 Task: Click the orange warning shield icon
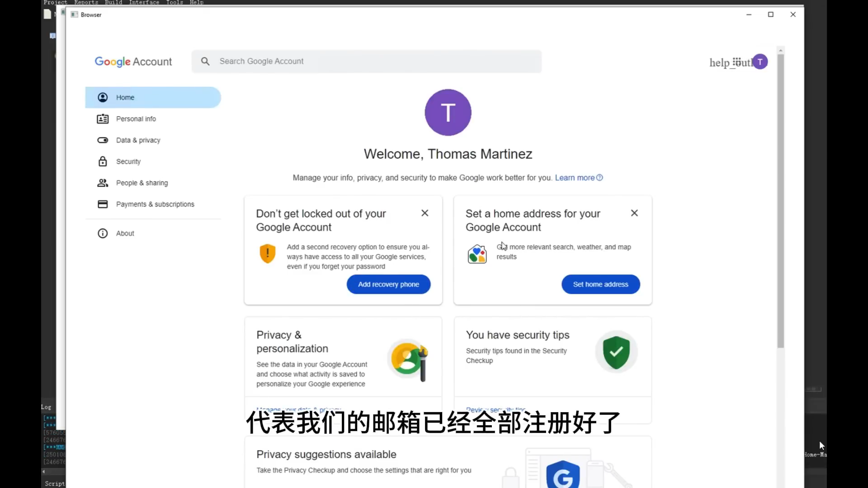point(268,253)
